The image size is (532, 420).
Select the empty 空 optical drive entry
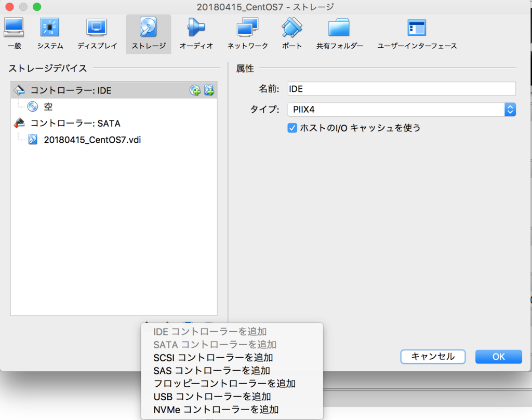pyautogui.click(x=48, y=106)
